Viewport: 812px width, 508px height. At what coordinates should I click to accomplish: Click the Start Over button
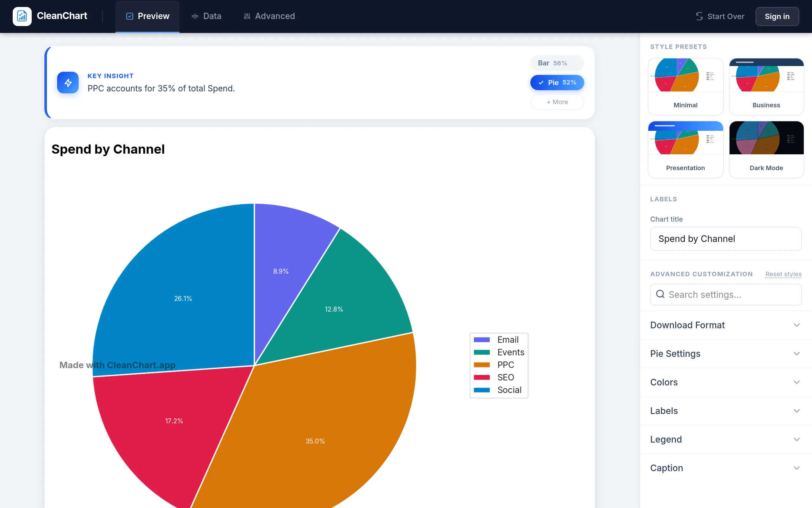720,16
